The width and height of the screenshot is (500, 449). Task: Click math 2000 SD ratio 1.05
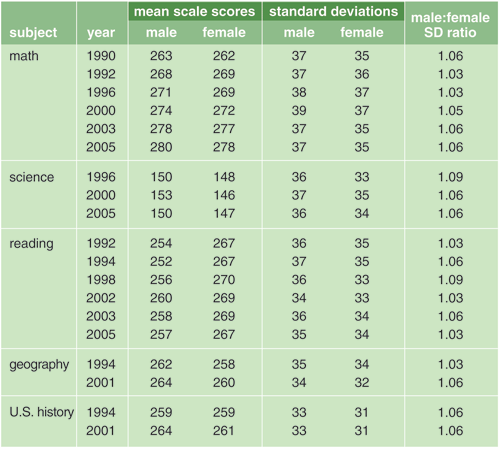[x=450, y=110]
